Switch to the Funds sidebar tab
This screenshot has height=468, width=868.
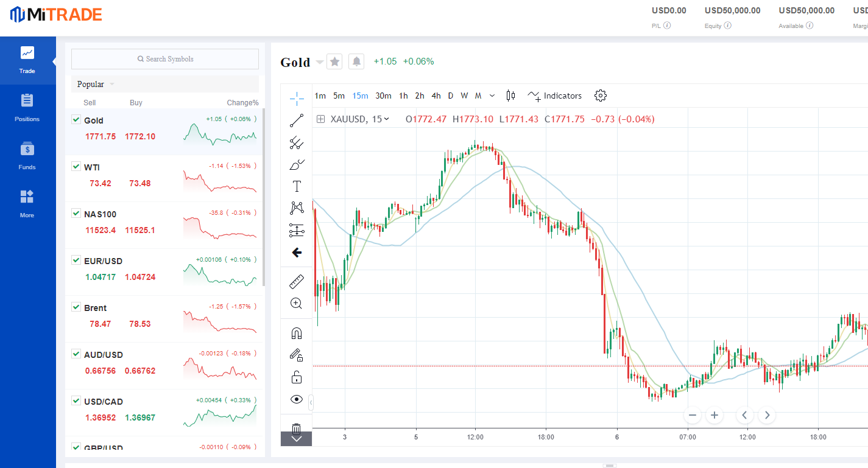pos(27,155)
